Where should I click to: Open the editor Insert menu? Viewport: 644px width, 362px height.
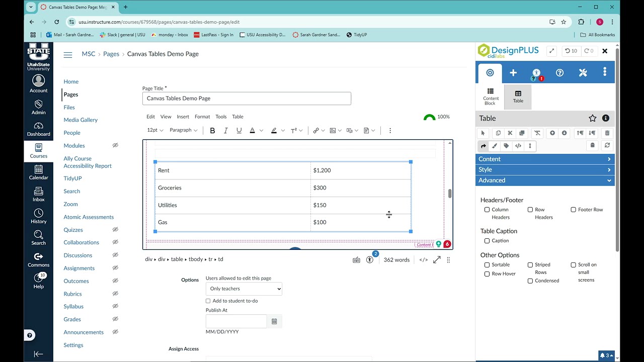pyautogui.click(x=183, y=117)
